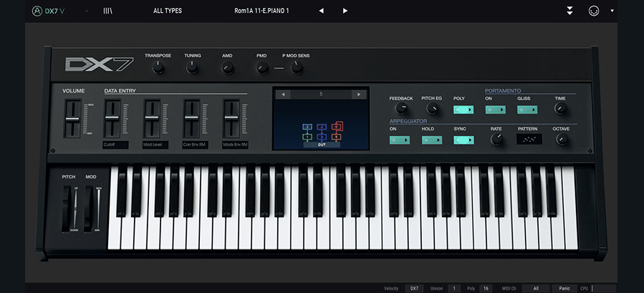The image size is (644, 293).
Task: Open the preset browser library icon
Action: pos(107,11)
